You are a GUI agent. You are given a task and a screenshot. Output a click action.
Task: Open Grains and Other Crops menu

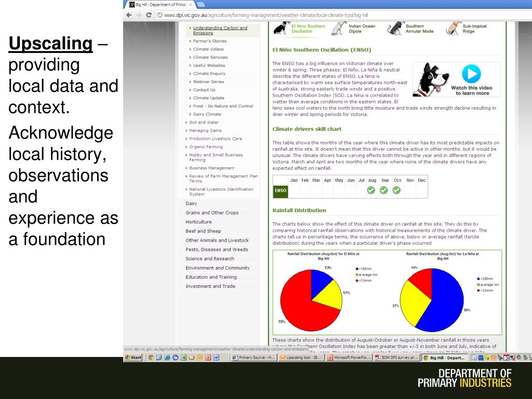pyautogui.click(x=212, y=212)
